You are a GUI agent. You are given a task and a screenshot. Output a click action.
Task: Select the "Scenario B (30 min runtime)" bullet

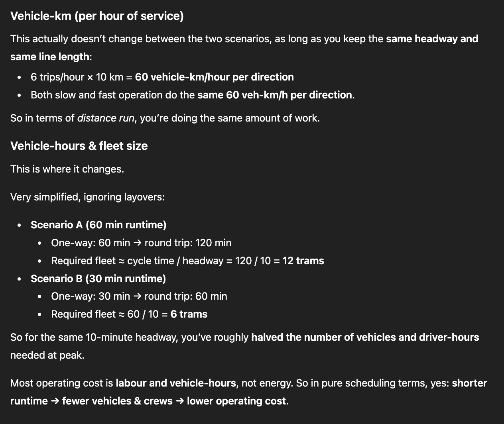click(98, 278)
